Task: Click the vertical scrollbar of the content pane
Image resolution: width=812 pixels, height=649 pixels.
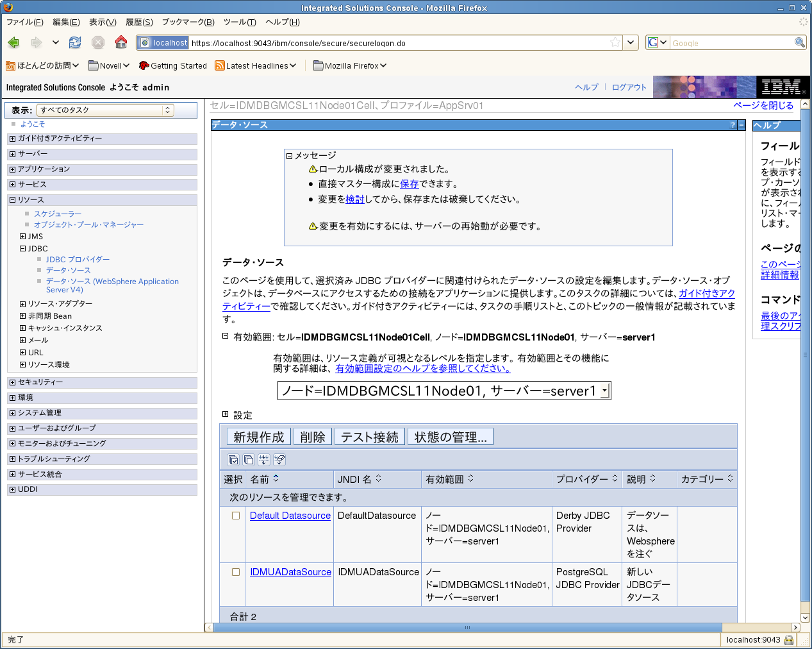Action: [x=806, y=355]
